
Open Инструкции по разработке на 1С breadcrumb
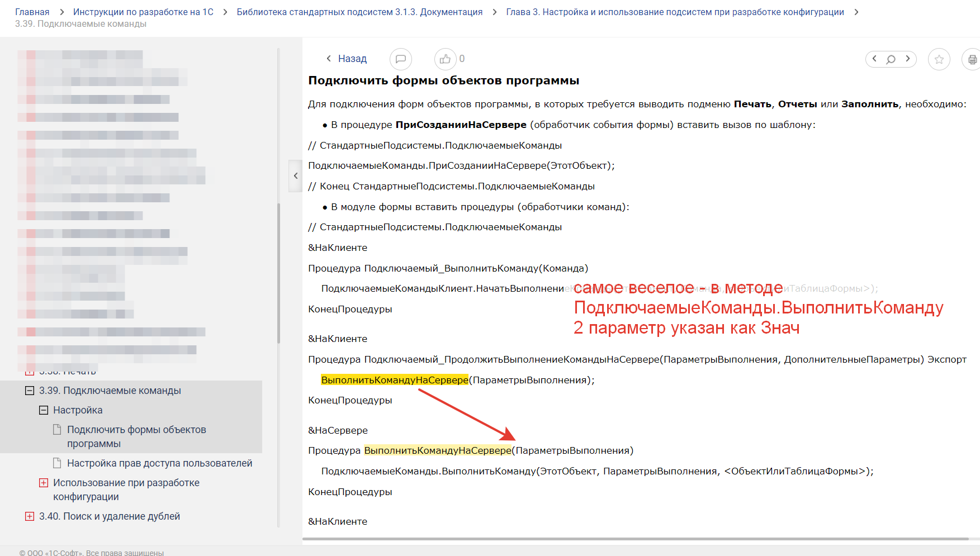pyautogui.click(x=143, y=12)
